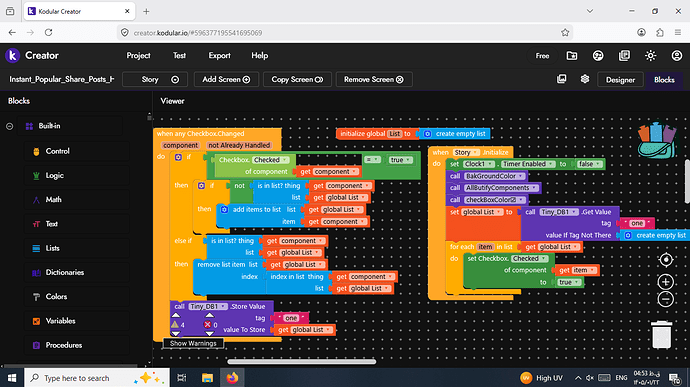Click the horizontal workspace scrollbar
This screenshot has height=387, width=690.
point(301,362)
